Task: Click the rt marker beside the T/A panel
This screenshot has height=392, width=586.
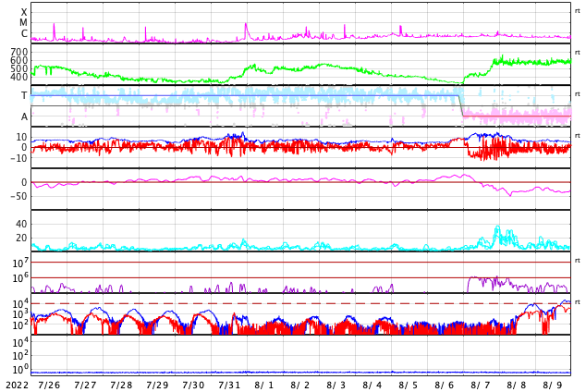Action: [578, 94]
